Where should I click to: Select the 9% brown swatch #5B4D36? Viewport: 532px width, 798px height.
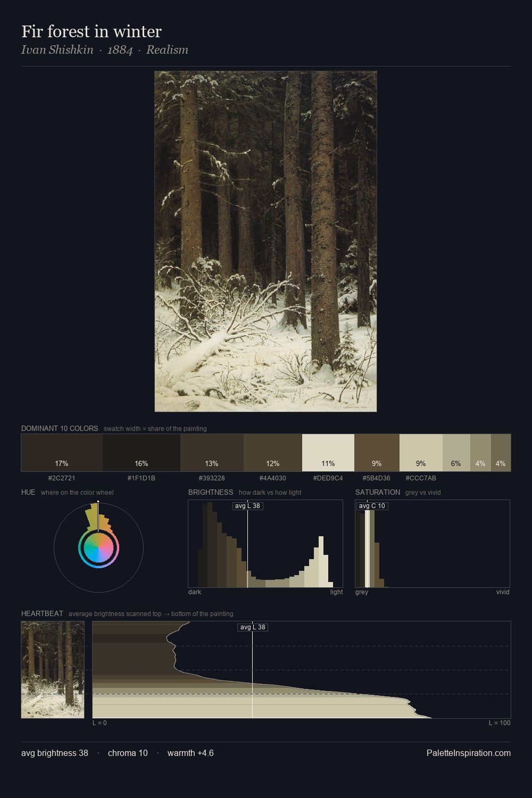click(377, 453)
